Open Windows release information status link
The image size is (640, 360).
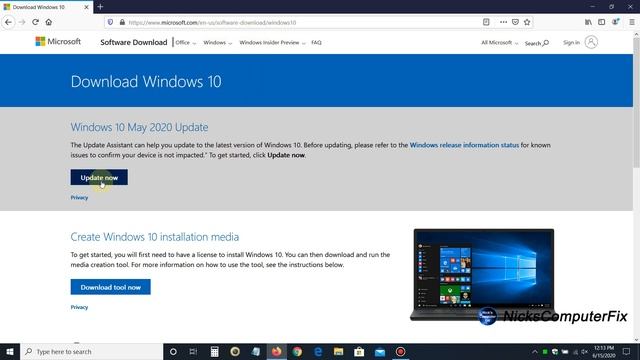coord(464,145)
